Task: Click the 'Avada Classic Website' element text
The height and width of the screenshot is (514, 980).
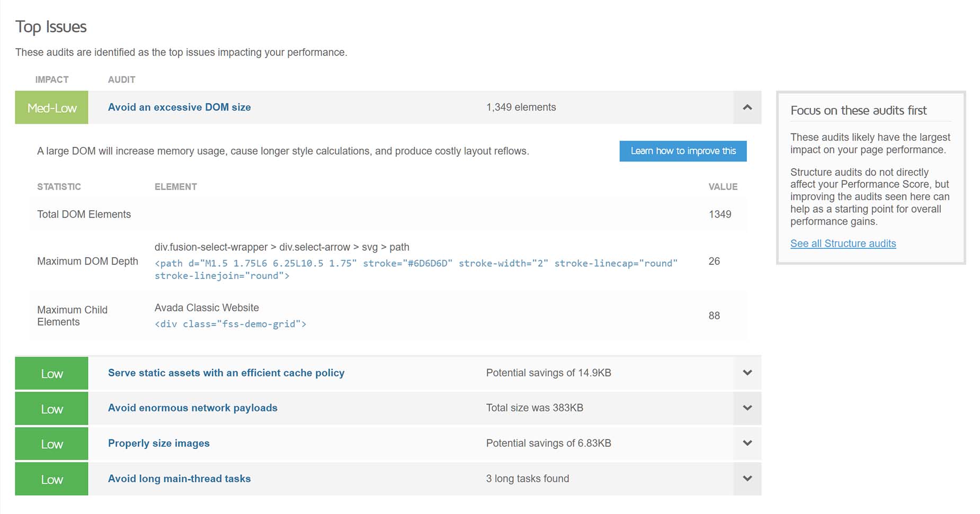Action: pyautogui.click(x=207, y=308)
